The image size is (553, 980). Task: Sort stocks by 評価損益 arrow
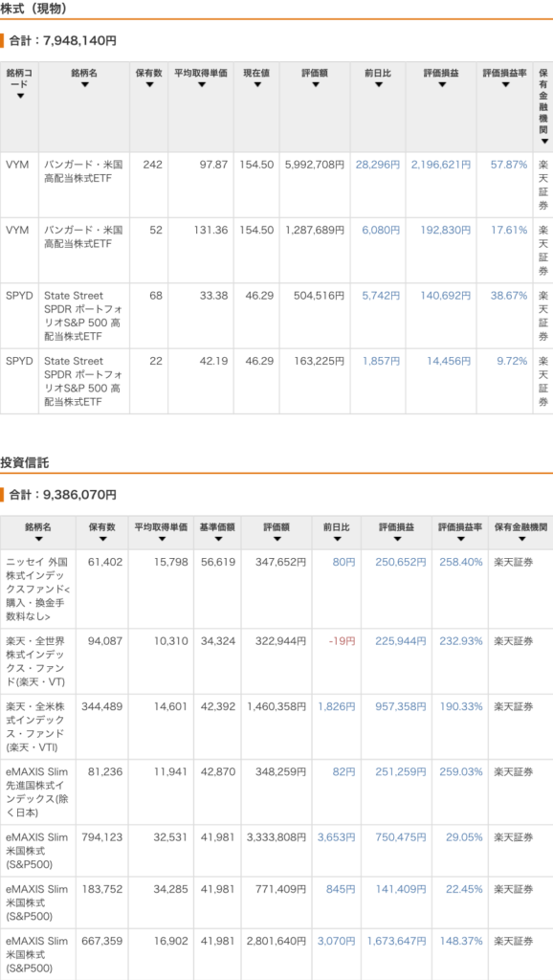pyautogui.click(x=442, y=85)
